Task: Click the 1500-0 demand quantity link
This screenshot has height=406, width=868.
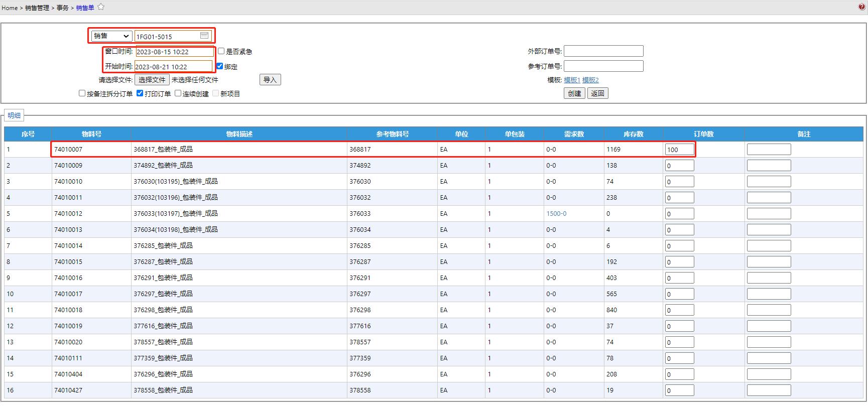Action: click(556, 214)
